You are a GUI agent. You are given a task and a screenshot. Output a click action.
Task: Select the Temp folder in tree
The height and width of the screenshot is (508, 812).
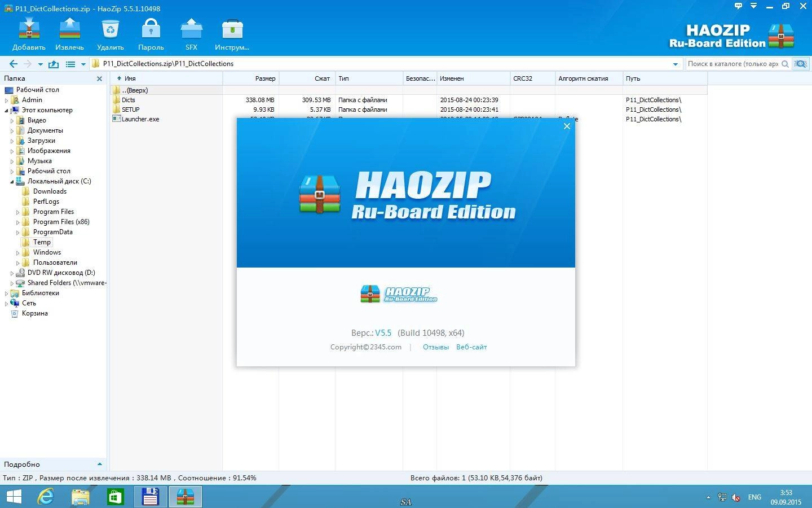(42, 242)
